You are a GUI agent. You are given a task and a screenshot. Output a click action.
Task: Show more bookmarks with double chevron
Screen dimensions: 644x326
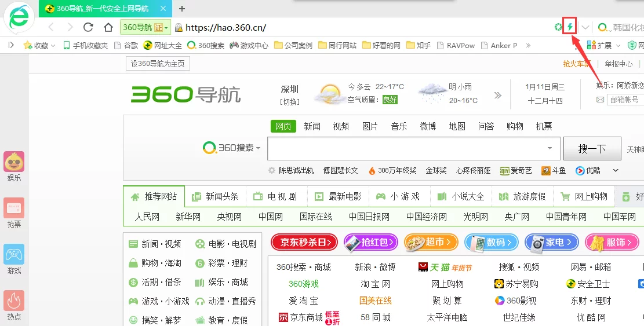point(528,46)
